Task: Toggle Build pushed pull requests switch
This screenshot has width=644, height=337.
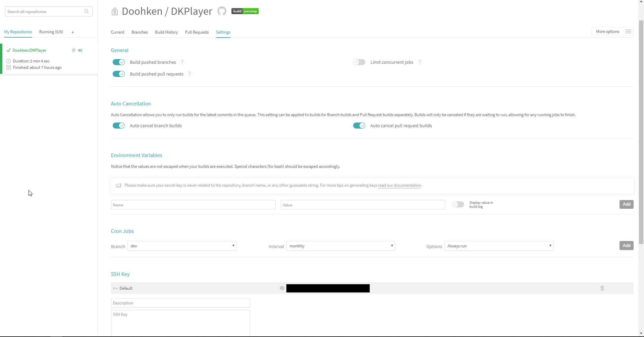Action: pyautogui.click(x=119, y=74)
